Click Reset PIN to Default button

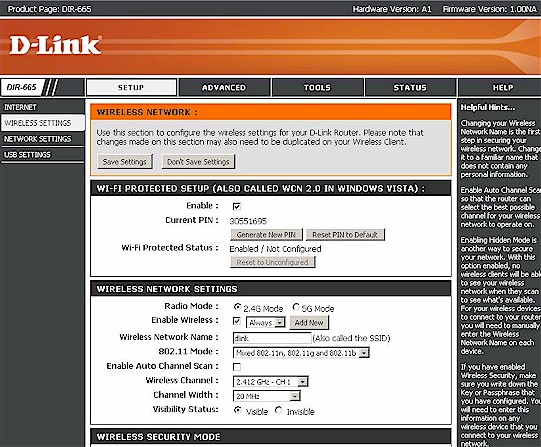point(345,235)
